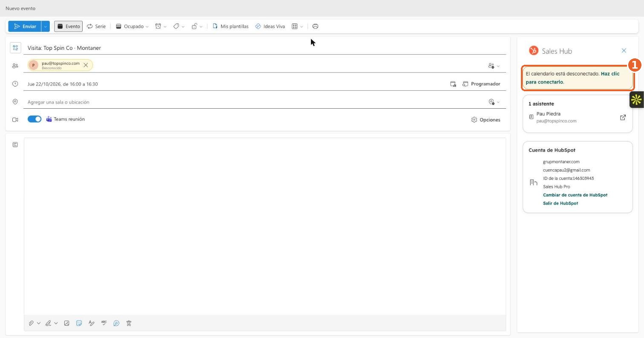Expand the arrow next to the signature pen

click(x=56, y=323)
